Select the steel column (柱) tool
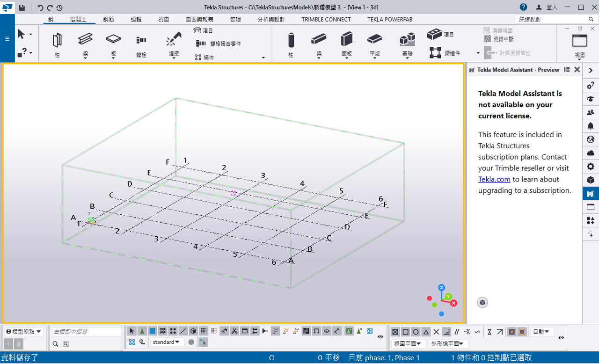This screenshot has width=599, height=364. click(57, 45)
